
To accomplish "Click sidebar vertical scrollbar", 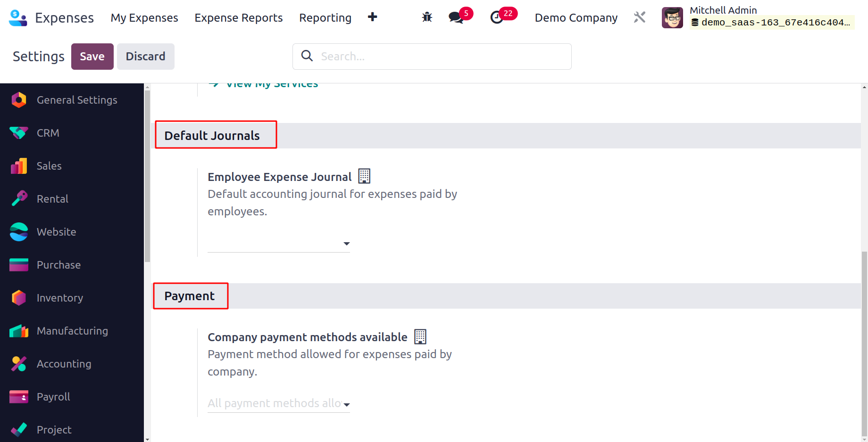I will pos(147,175).
